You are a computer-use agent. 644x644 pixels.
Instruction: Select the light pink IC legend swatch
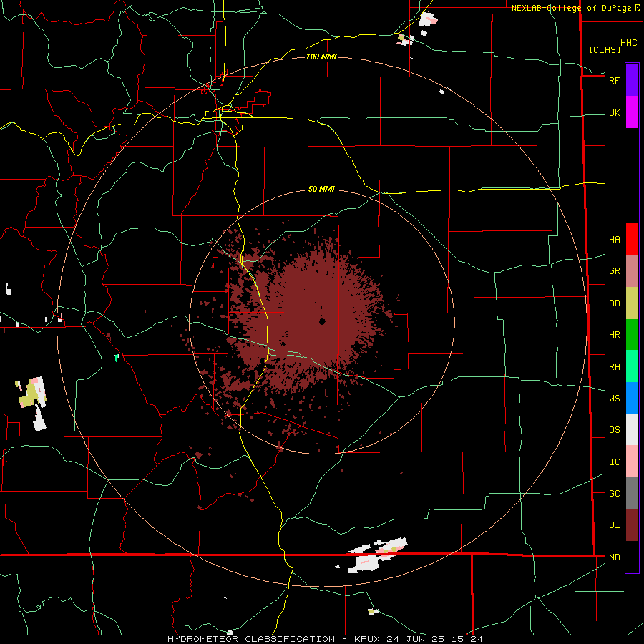pos(632,462)
